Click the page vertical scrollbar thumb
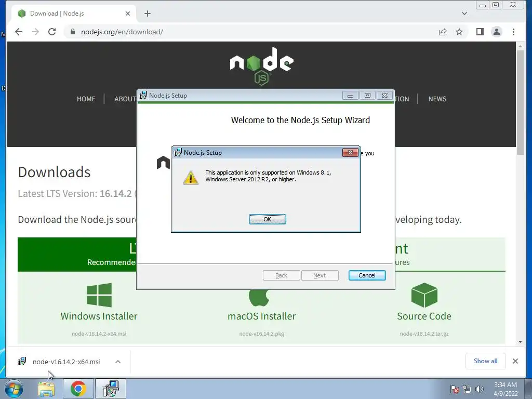Screen dimensions: 532x399 (520, 102)
